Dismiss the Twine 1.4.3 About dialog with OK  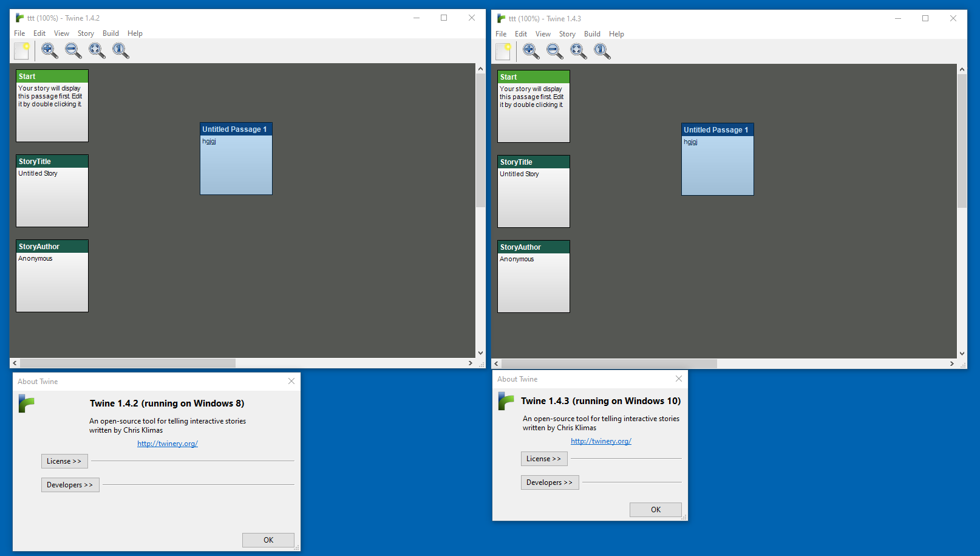655,509
